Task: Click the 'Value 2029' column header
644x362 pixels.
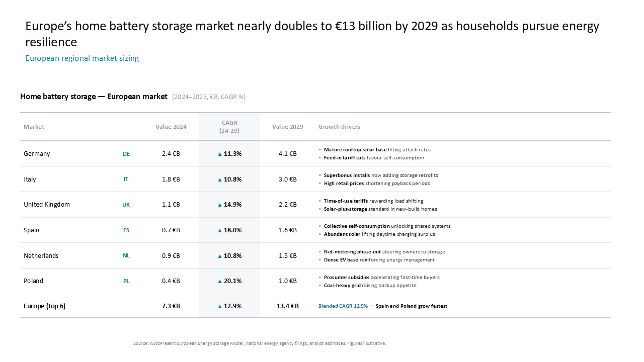Action: [288, 127]
